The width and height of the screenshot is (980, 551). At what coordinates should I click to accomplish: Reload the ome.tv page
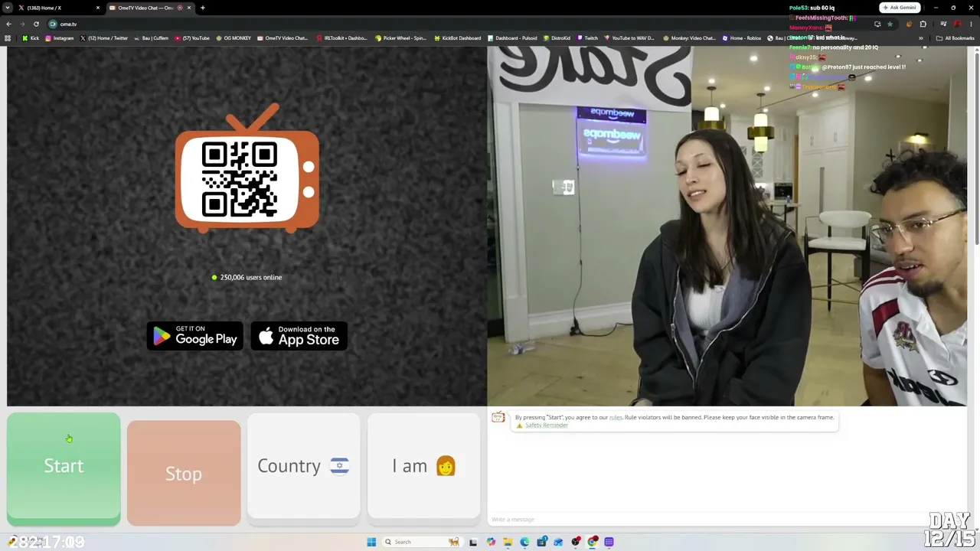point(36,24)
